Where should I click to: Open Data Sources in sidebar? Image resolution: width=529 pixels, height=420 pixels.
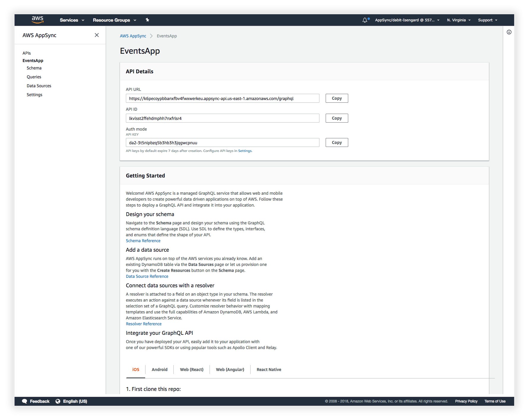39,86
